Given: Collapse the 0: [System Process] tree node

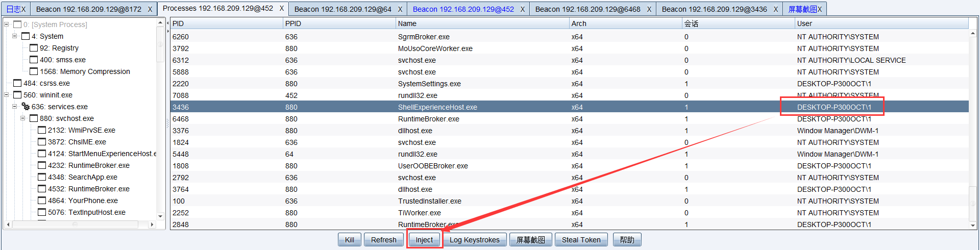Looking at the screenshot, I should click(7, 24).
